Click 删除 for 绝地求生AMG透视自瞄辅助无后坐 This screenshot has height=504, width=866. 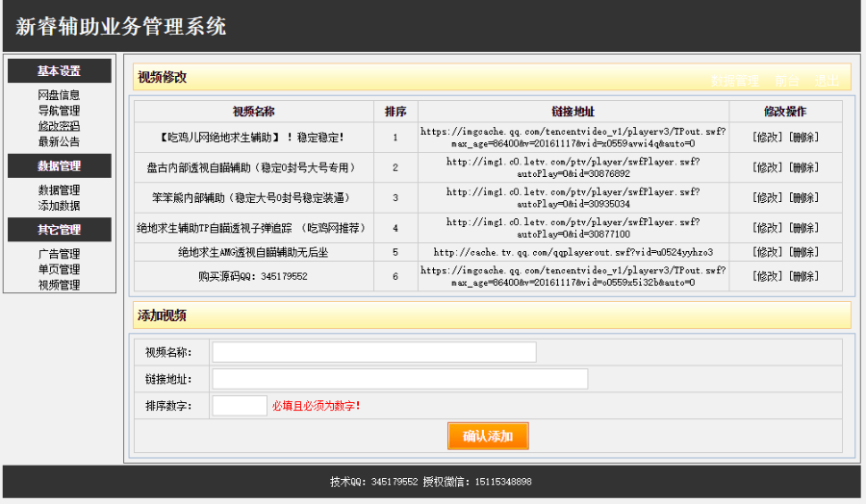804,252
